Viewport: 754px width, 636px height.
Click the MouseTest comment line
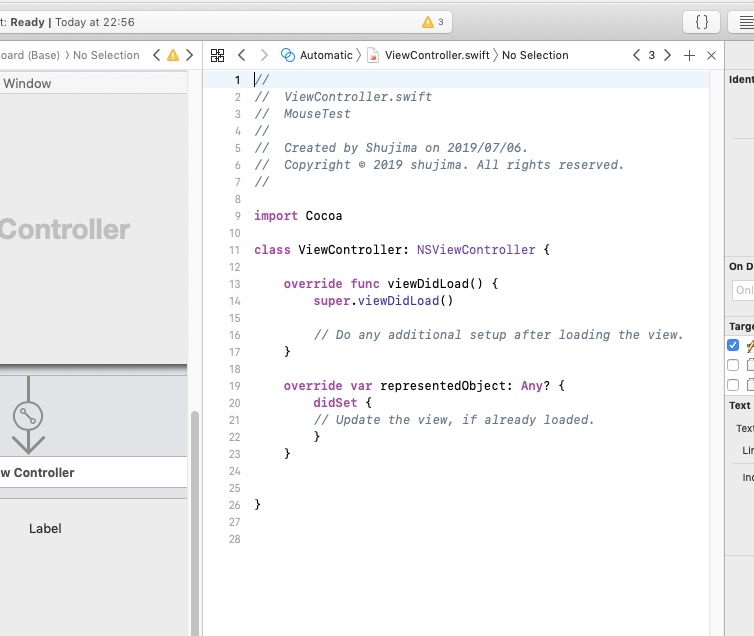coord(302,114)
